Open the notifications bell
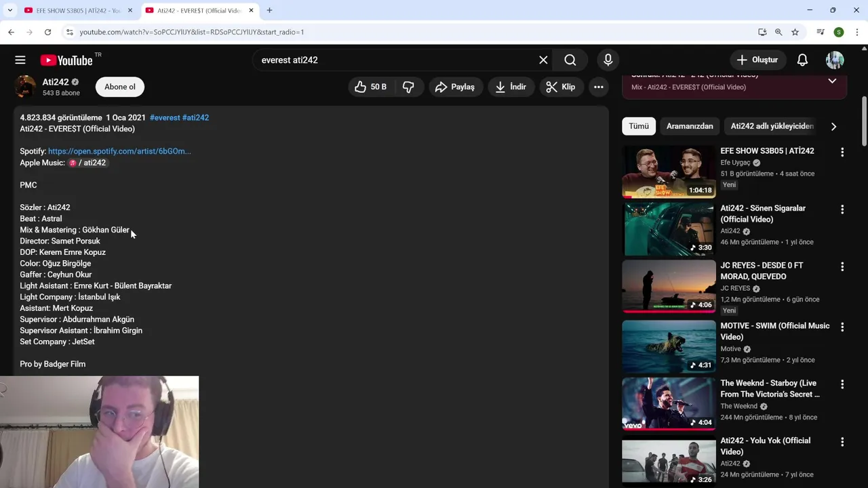The width and height of the screenshot is (868, 488). pyautogui.click(x=802, y=60)
